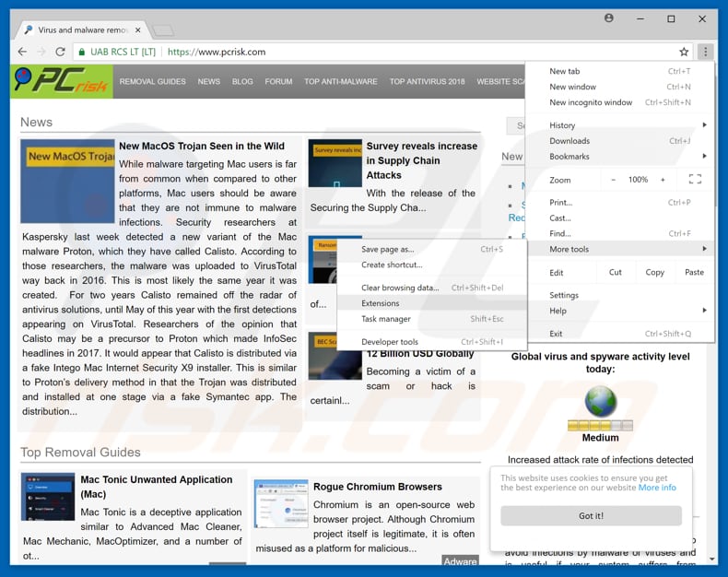Select New window menu entry

620,87
